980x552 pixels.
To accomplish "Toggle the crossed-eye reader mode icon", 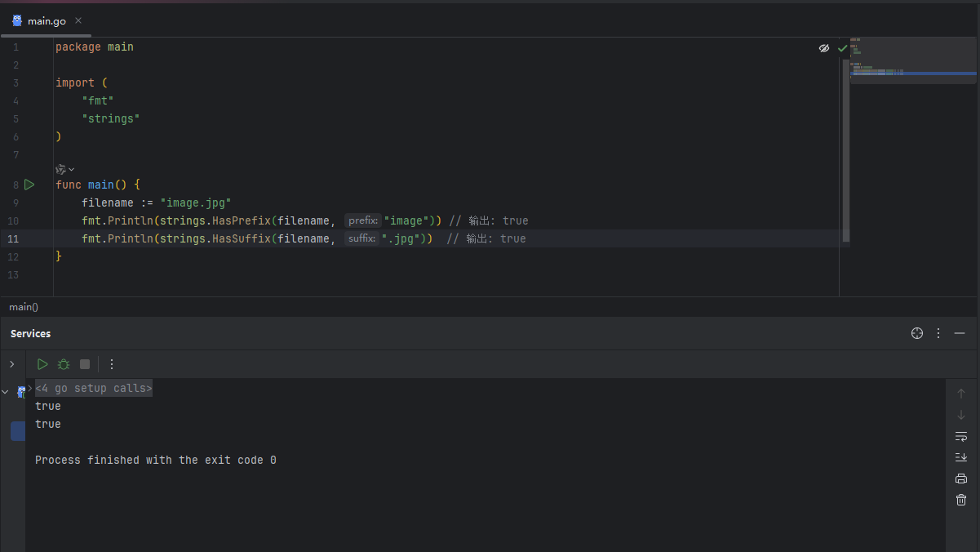I will click(x=824, y=48).
